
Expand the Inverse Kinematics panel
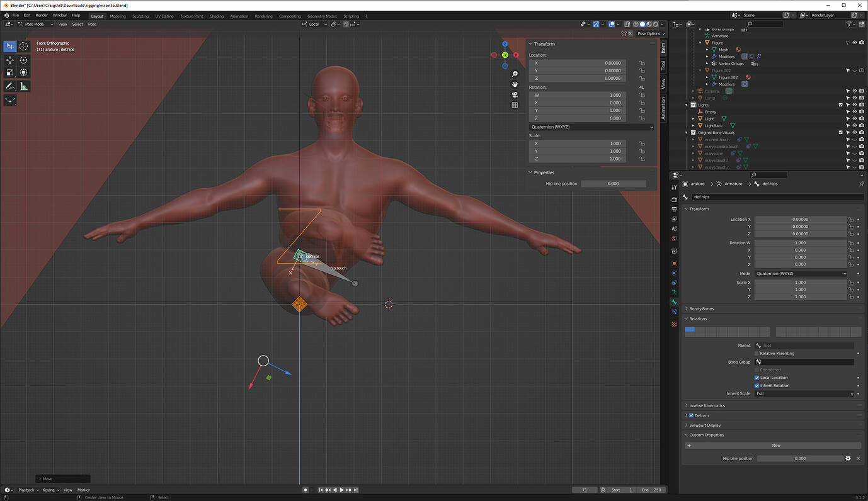click(707, 405)
